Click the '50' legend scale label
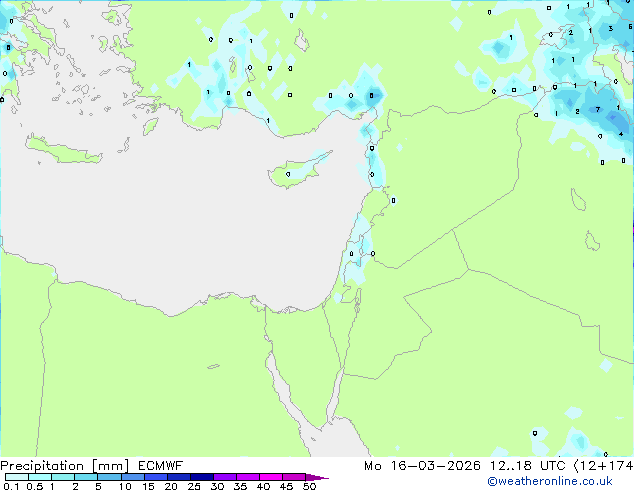634x490 pixels. coord(309,486)
